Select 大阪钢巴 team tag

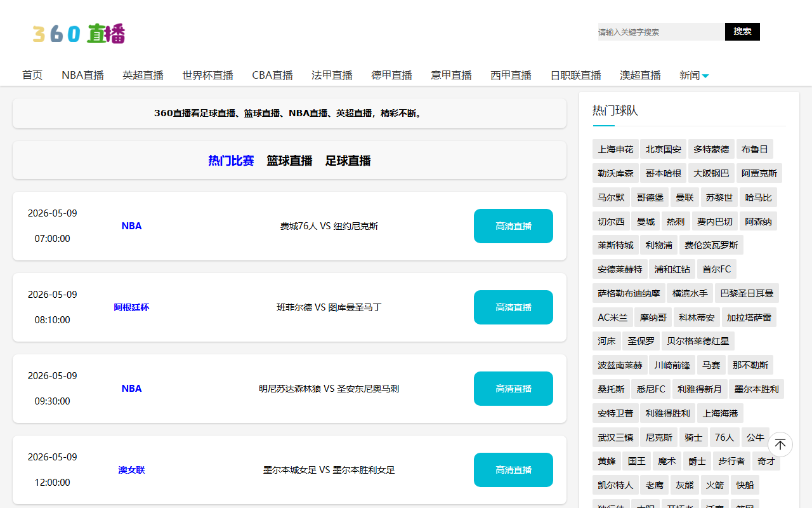tap(711, 173)
